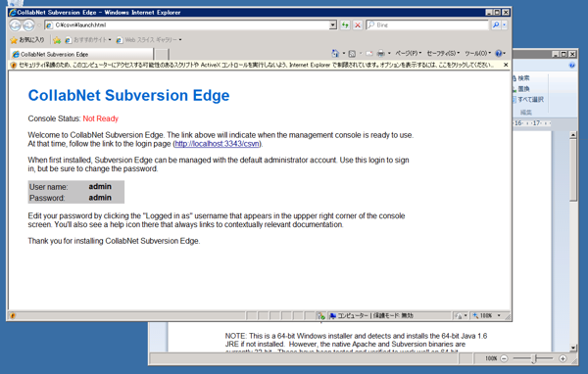Screen dimensions: 588x374
Task: Click the Word zoom in plus button
Action: coord(563,358)
